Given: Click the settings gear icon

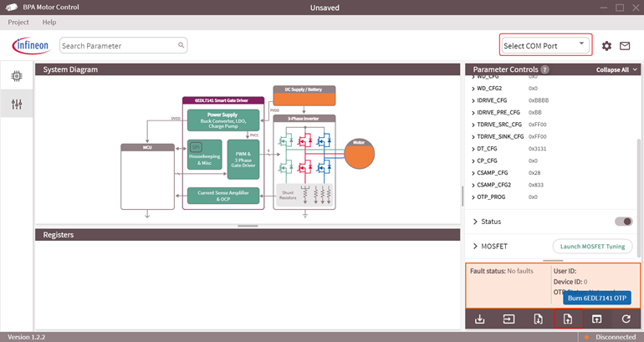Looking at the screenshot, I should click(x=606, y=46).
